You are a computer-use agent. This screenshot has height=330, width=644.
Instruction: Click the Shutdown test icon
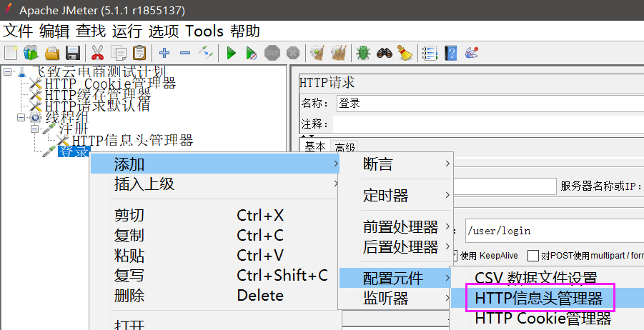[293, 53]
